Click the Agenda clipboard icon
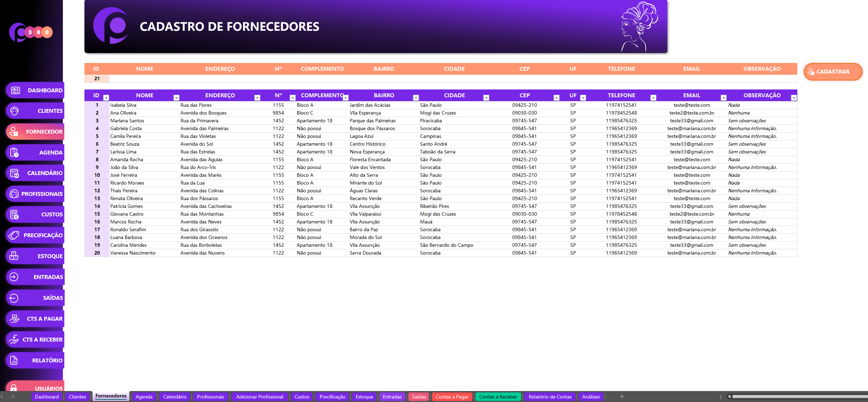 (x=14, y=153)
